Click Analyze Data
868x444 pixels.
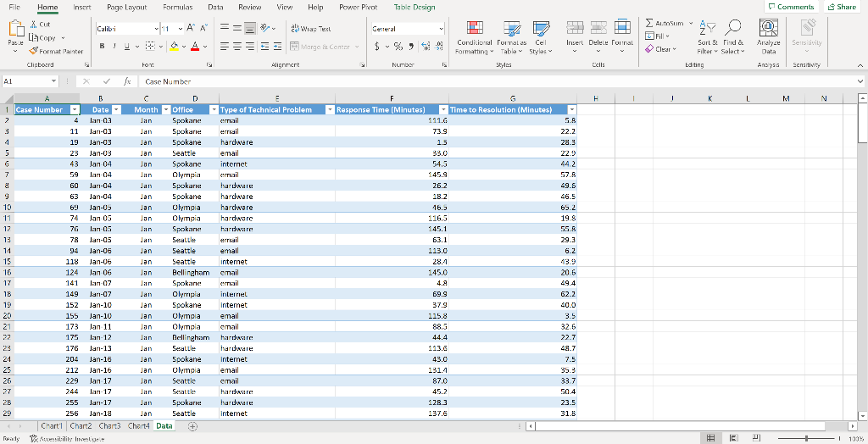768,37
